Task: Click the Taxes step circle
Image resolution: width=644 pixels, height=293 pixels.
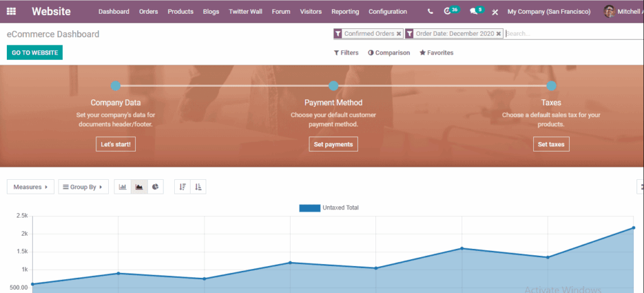Action: pos(551,86)
